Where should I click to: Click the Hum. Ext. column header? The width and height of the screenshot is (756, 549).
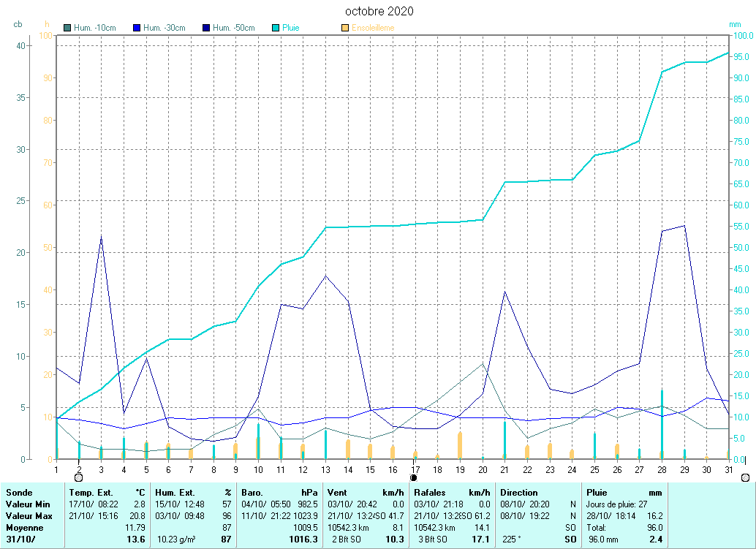click(x=174, y=493)
